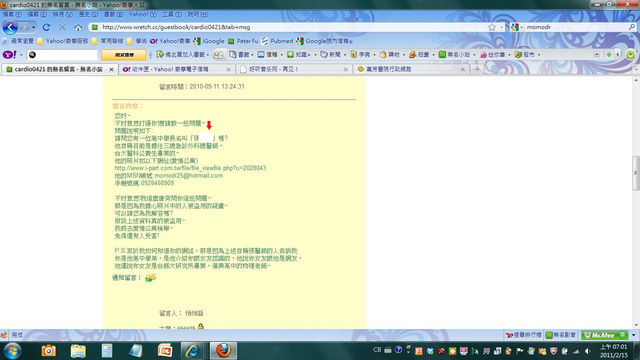This screenshot has height=360, width=640.
Task: Switch to Internet Explorer on taskbar
Action: pyautogui.click(x=192, y=351)
